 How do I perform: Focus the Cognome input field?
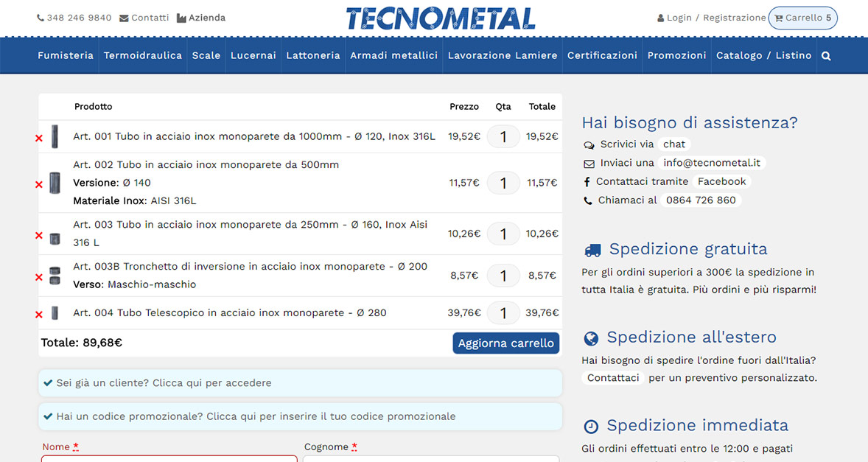coord(431,458)
